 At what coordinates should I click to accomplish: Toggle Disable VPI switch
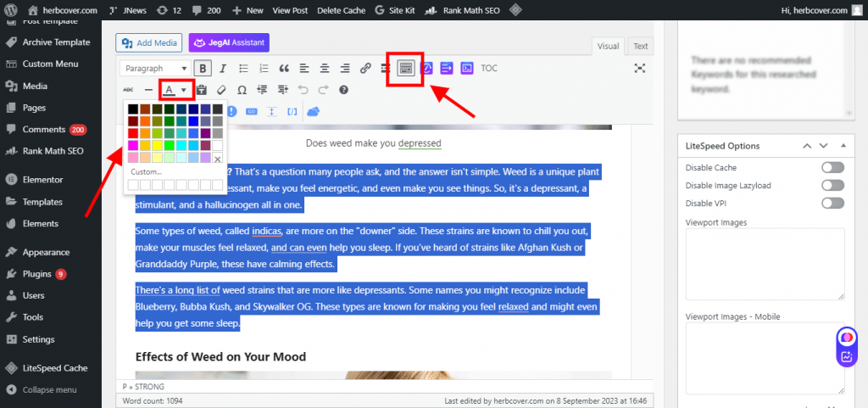coord(832,204)
